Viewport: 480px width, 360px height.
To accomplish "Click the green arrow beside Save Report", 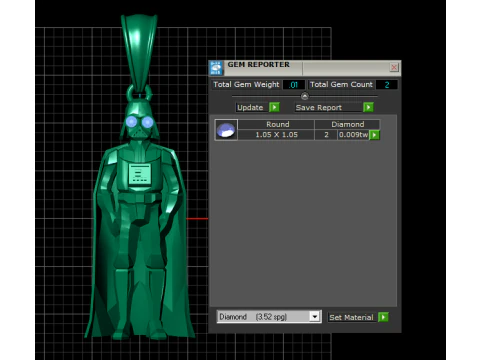I will coord(368,107).
